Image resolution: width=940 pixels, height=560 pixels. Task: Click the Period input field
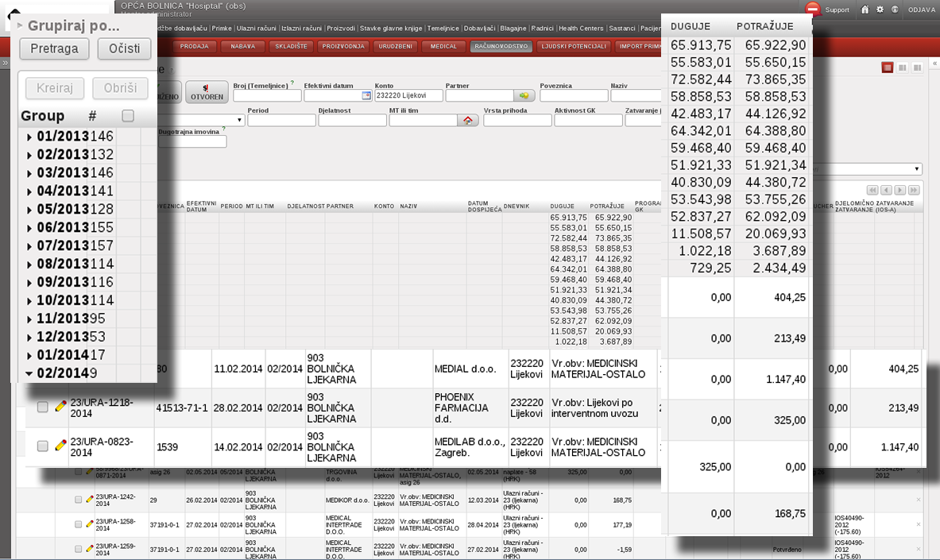coord(282,121)
